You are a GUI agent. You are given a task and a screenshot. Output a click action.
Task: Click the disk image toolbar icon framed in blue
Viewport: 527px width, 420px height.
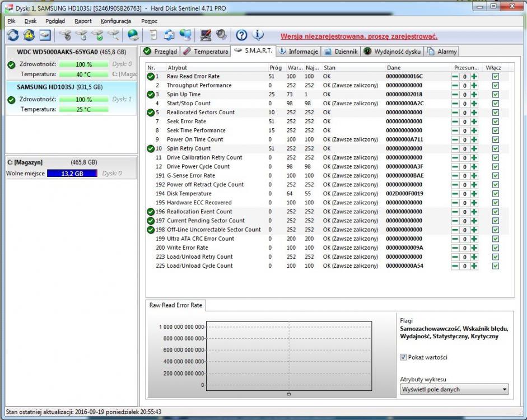pyautogui.click(x=45, y=35)
